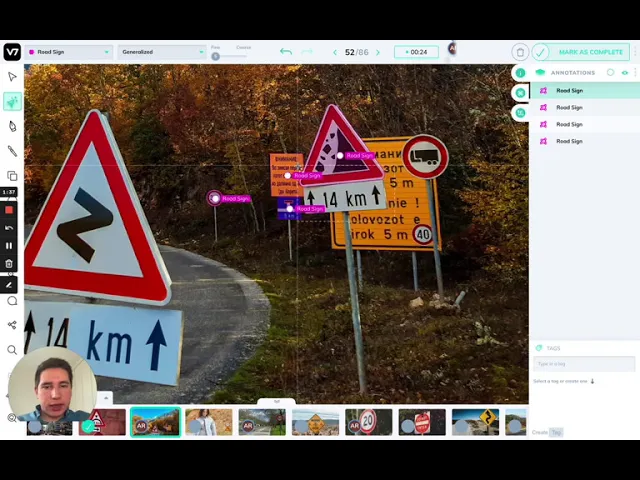The width and height of the screenshot is (640, 480).
Task: Click the info circle side tab
Action: (520, 73)
